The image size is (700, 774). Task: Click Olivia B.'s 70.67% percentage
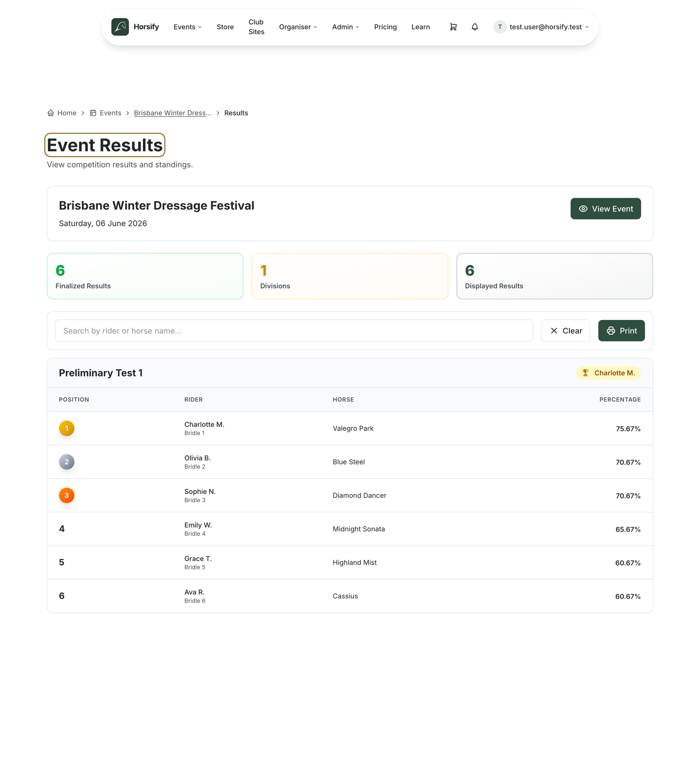point(628,462)
